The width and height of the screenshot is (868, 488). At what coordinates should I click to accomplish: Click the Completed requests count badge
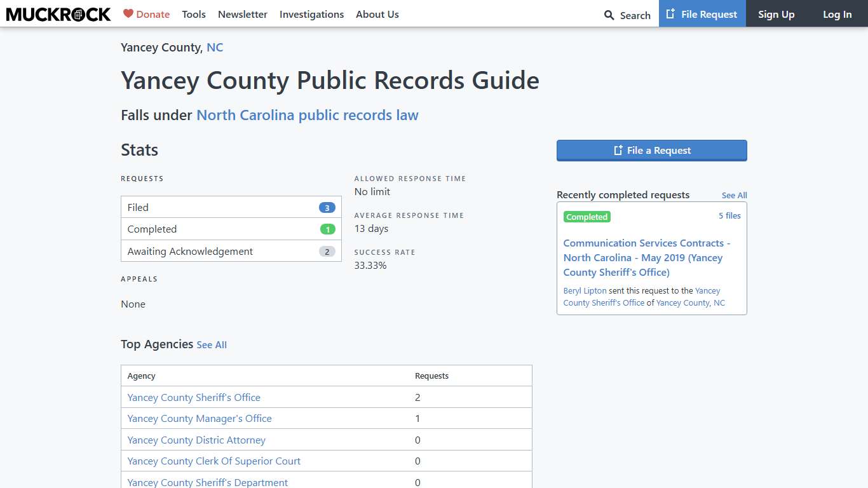click(x=327, y=229)
